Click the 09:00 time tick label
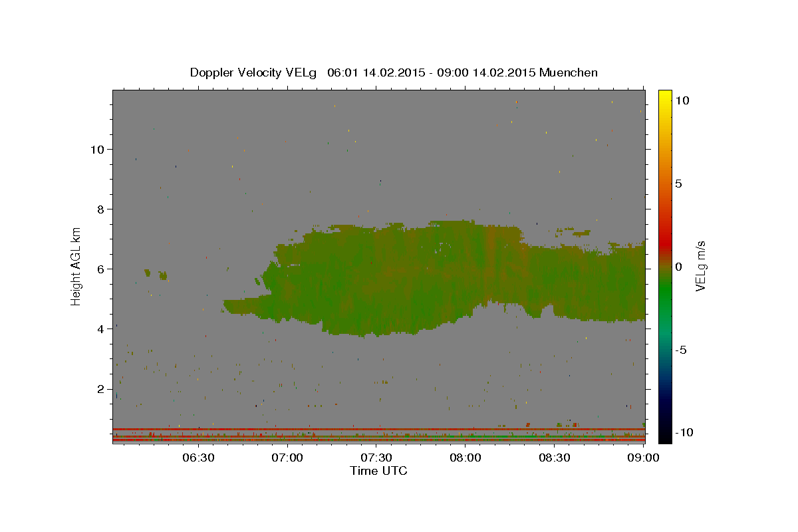 (x=643, y=458)
